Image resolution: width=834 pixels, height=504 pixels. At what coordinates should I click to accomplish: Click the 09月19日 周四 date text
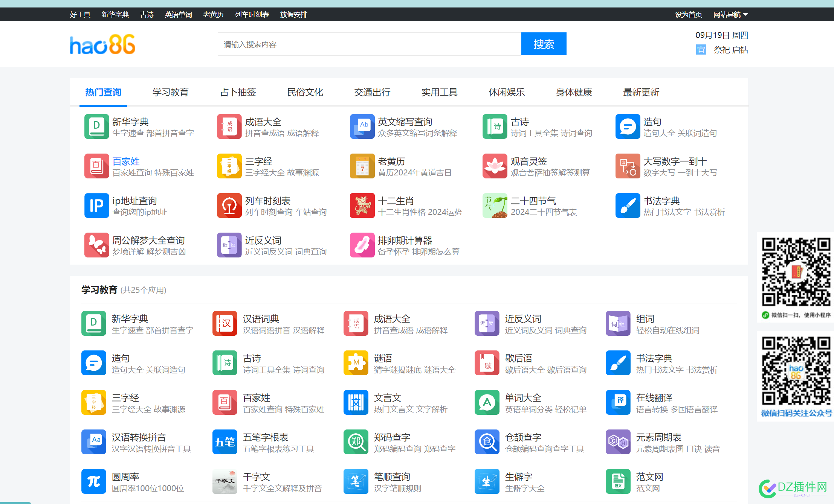[721, 35]
